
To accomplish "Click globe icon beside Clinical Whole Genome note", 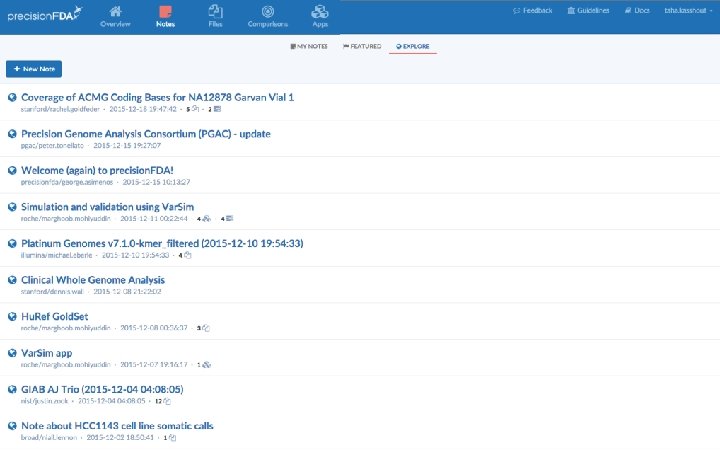I will (12, 280).
